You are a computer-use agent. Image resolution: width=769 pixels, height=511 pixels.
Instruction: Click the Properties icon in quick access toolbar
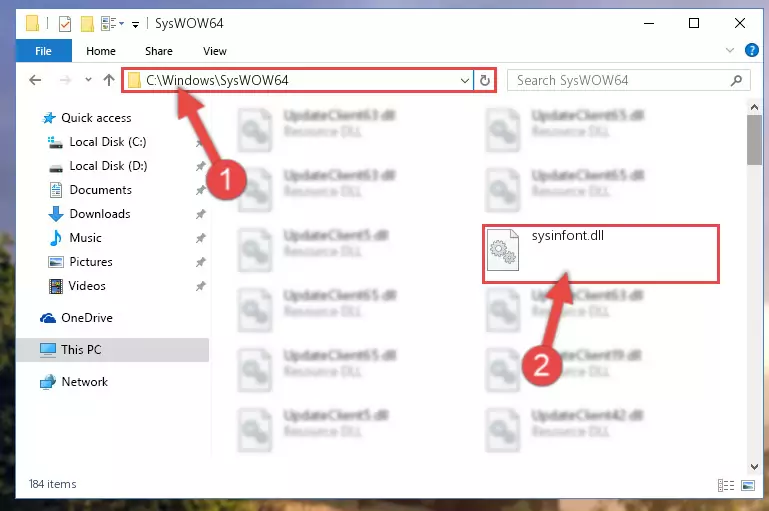point(65,24)
